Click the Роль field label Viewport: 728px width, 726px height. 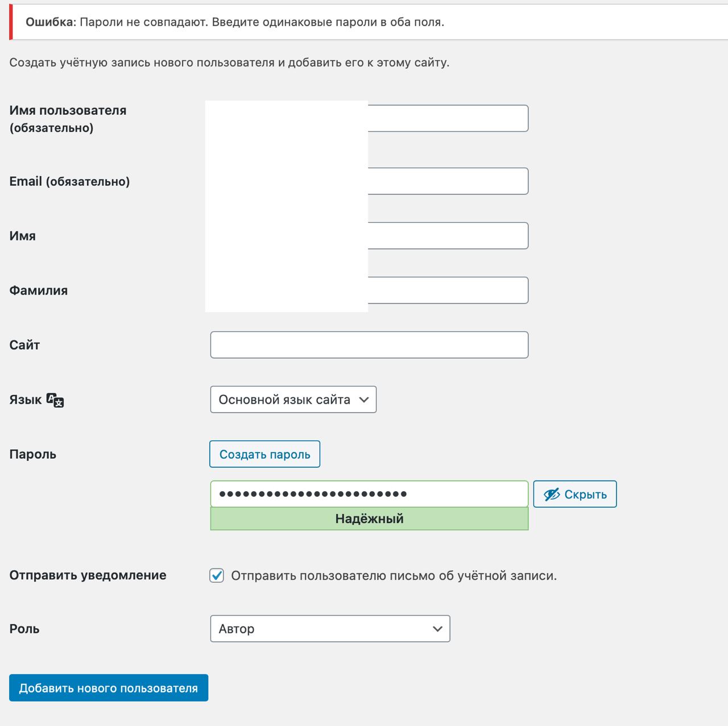pos(24,629)
